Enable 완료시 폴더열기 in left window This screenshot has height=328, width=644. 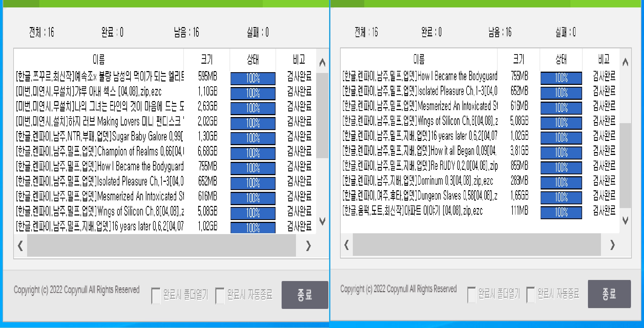[155, 295]
